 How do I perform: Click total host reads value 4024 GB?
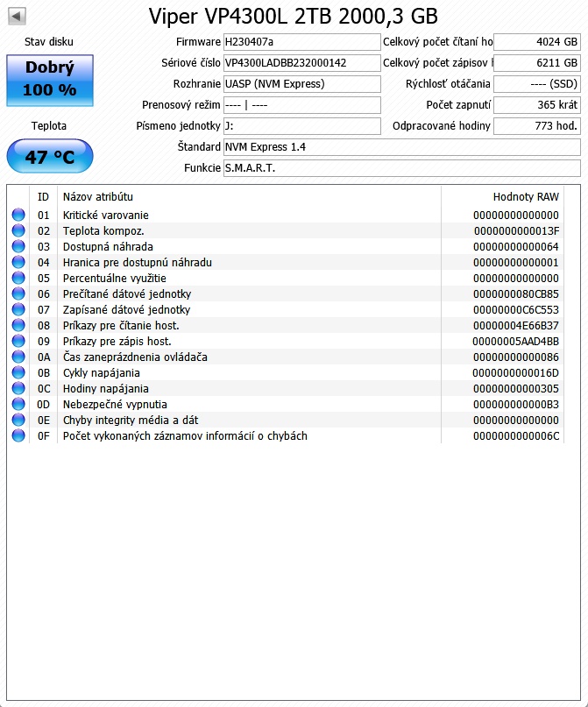click(x=537, y=42)
